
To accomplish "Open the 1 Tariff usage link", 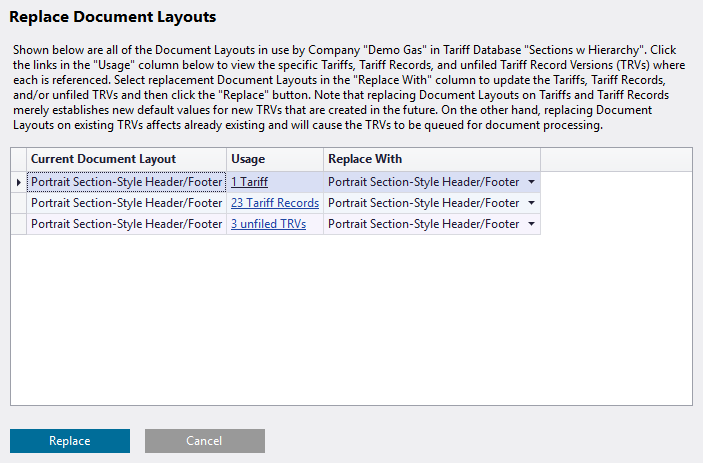I will (x=249, y=182).
